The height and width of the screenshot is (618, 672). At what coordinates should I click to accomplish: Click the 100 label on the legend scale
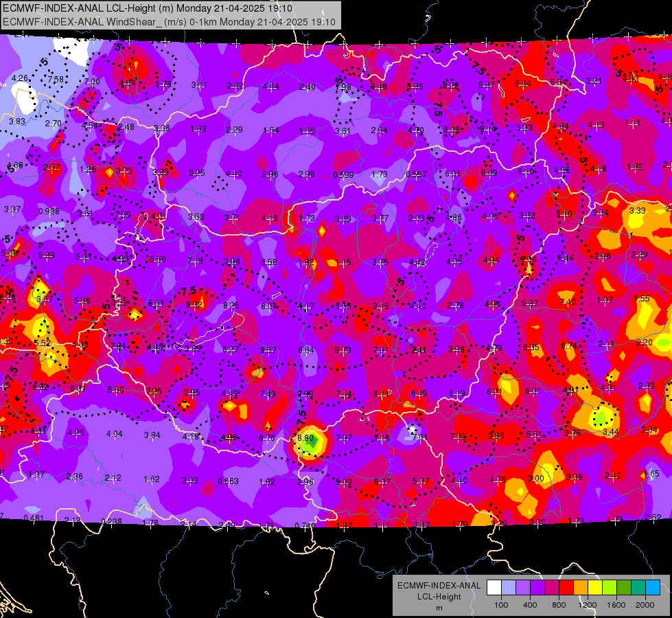pos(501,605)
